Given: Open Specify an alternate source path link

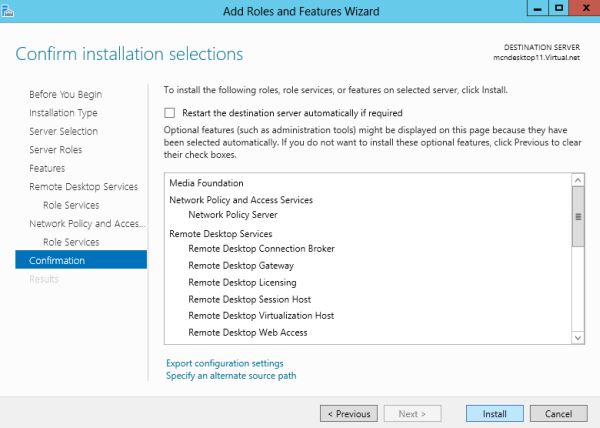Looking at the screenshot, I should [230, 376].
